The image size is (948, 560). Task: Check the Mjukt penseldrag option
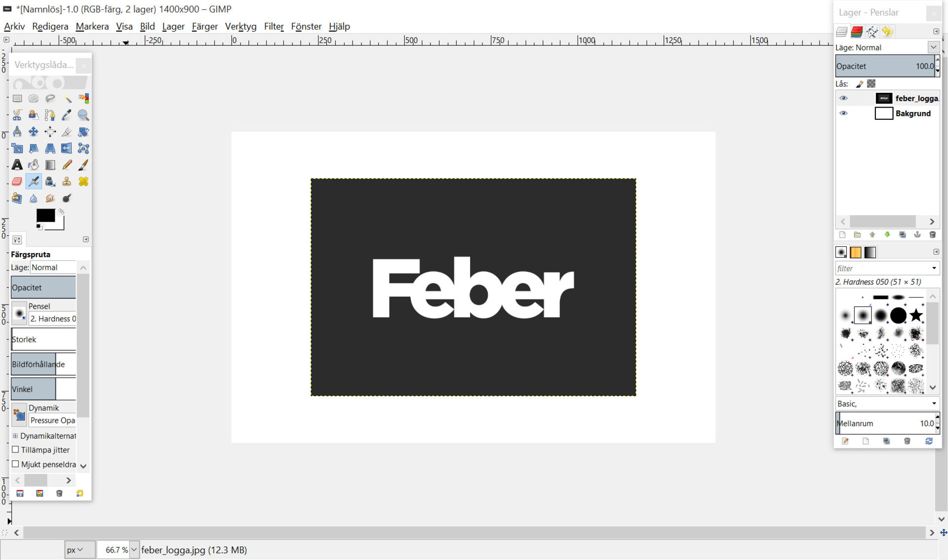click(15, 464)
